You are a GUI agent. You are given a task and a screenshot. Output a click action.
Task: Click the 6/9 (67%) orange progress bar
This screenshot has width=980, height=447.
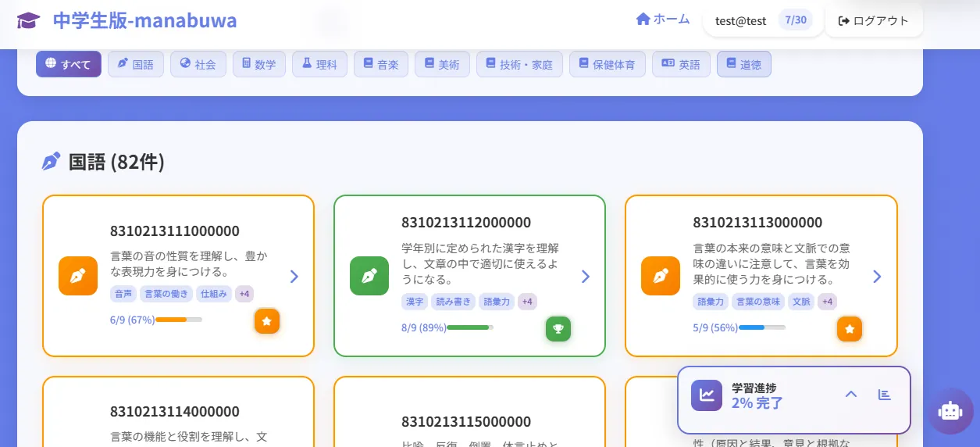(179, 320)
